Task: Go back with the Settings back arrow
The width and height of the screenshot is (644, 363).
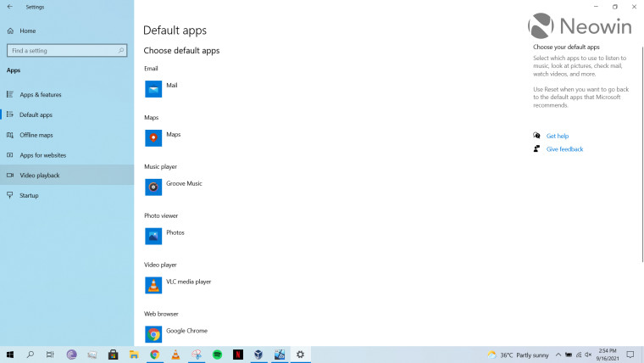Action: coord(10,7)
